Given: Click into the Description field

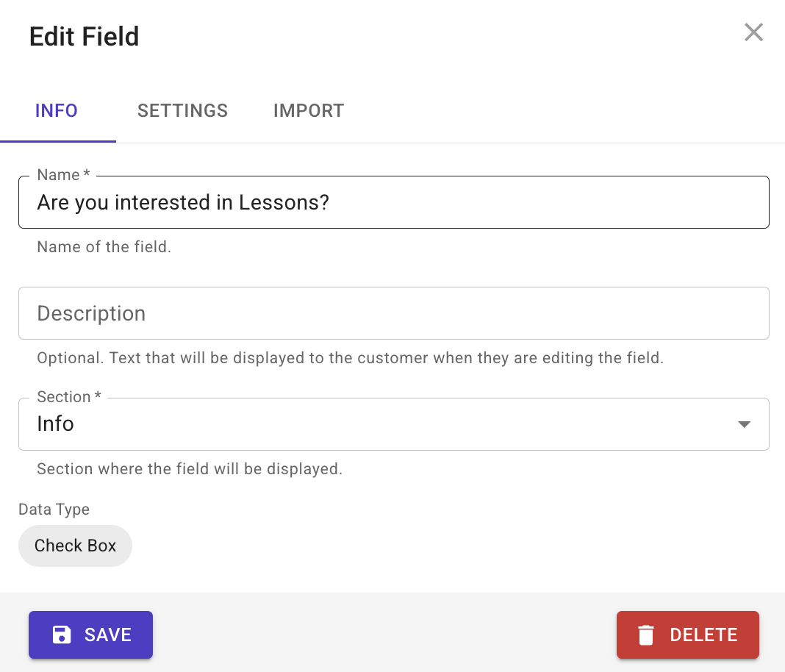Looking at the screenshot, I should (393, 313).
